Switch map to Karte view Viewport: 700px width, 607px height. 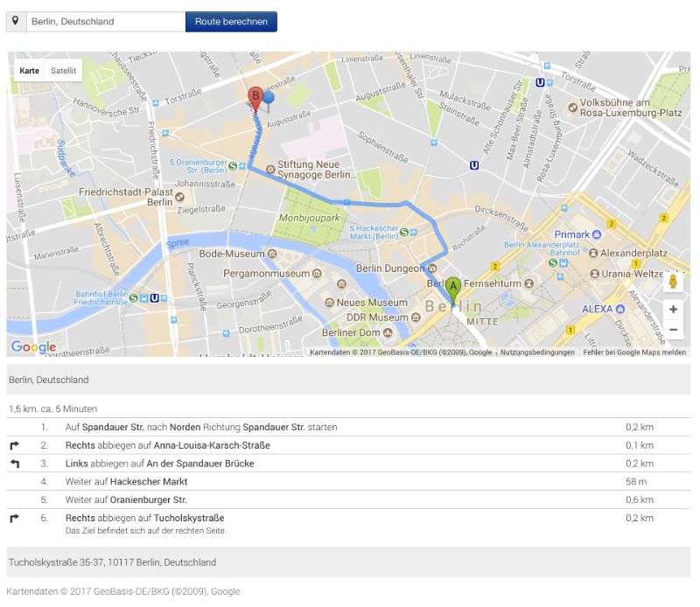pyautogui.click(x=30, y=71)
